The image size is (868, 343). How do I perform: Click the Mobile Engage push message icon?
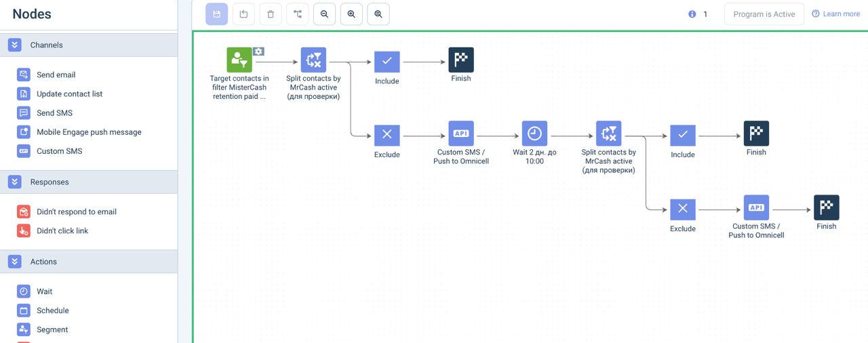pyautogui.click(x=24, y=132)
